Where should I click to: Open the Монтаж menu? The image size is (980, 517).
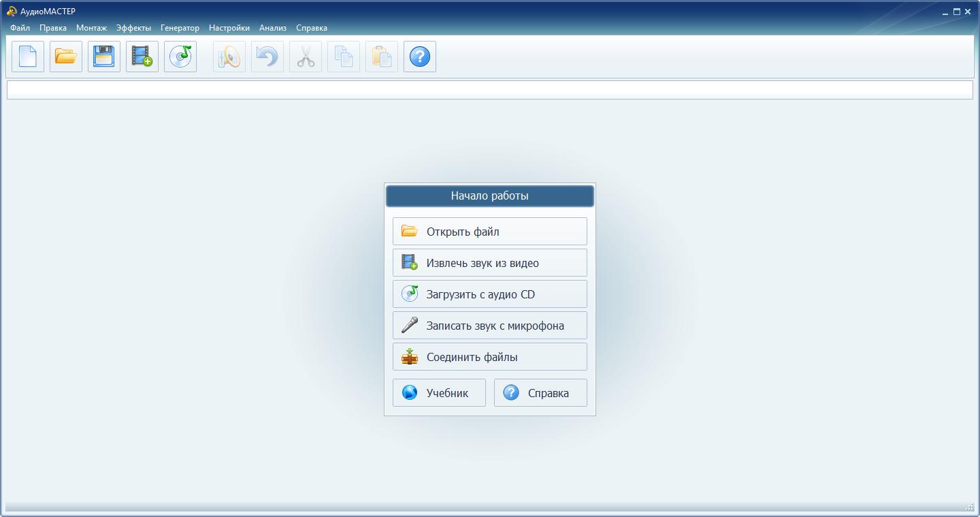pyautogui.click(x=91, y=28)
